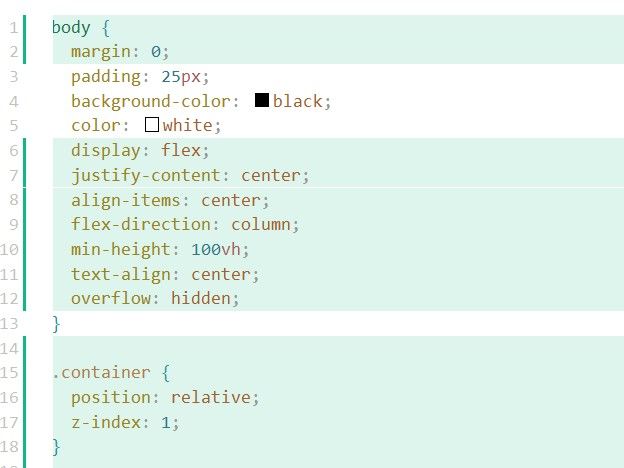Select line number 13 in gutter
The image size is (624, 468).
click(x=9, y=324)
